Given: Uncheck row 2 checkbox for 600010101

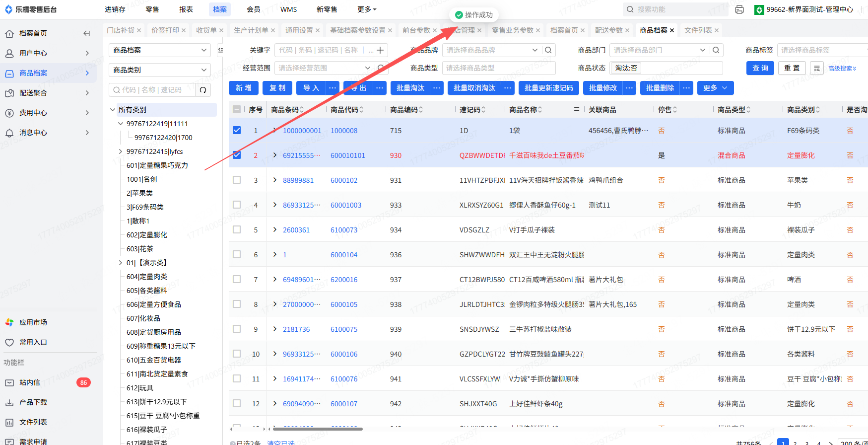Looking at the screenshot, I should point(237,155).
